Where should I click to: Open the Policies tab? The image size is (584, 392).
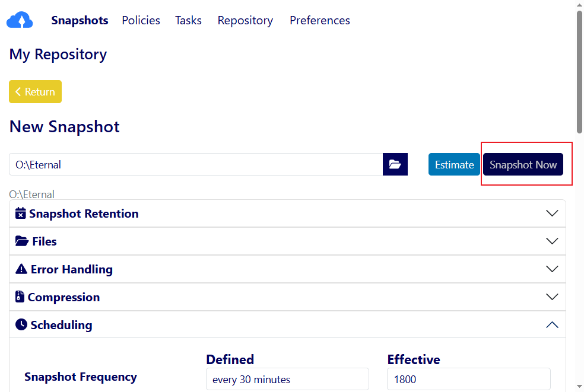[x=141, y=21]
